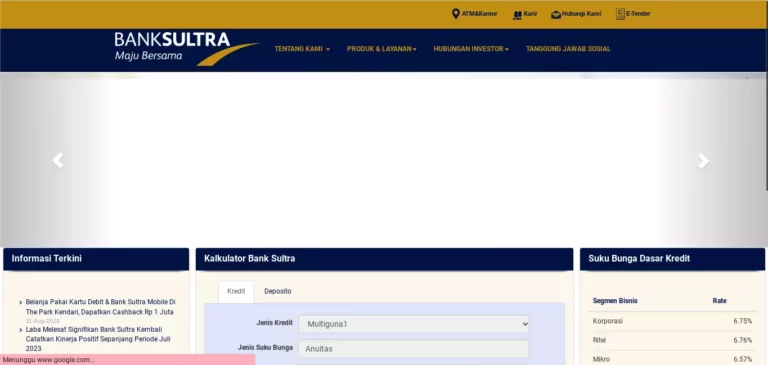Go to next slide with right arrow
Image resolution: width=768 pixels, height=365 pixels.
click(x=703, y=161)
